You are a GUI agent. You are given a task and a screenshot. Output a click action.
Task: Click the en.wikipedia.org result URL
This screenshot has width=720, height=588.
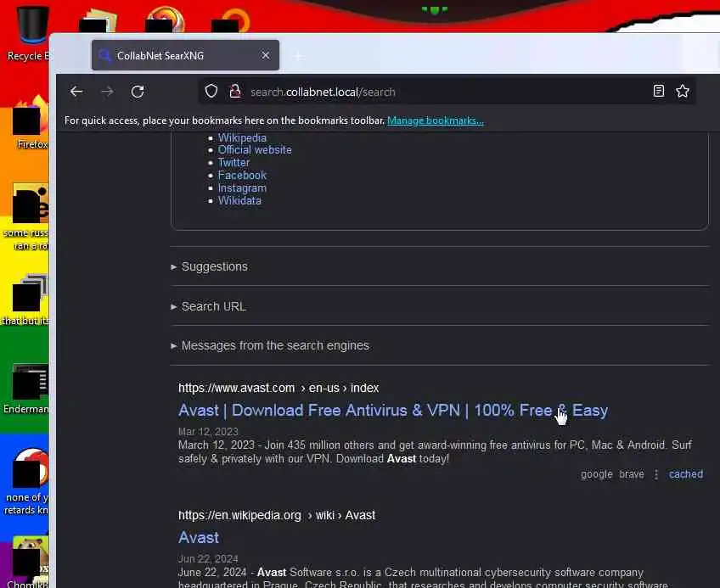coord(277,516)
